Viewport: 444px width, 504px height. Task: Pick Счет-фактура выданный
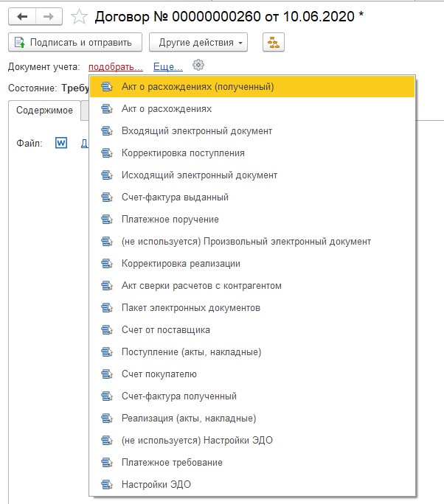coord(252,197)
